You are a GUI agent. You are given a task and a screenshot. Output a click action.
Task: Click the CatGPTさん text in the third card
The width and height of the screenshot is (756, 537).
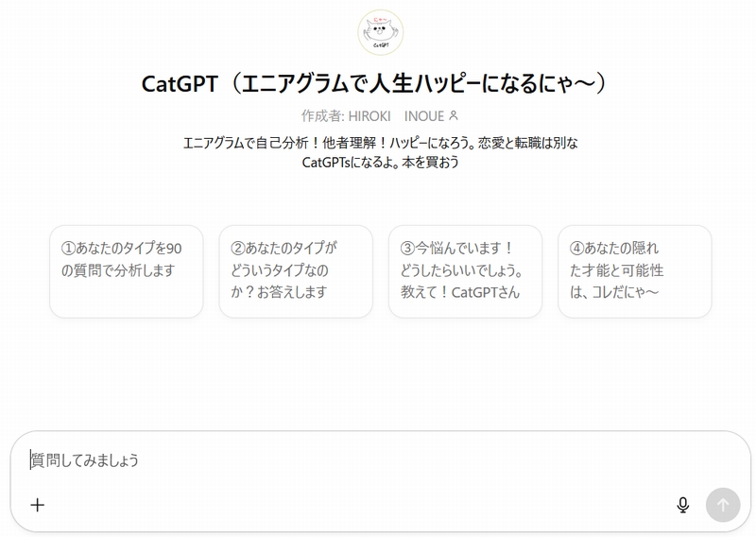(486, 292)
